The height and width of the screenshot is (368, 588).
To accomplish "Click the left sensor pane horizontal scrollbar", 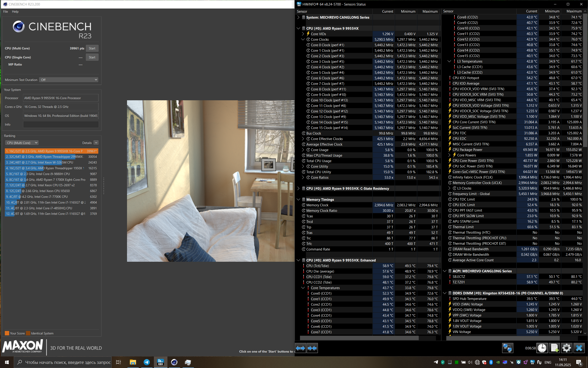I will (359, 338).
